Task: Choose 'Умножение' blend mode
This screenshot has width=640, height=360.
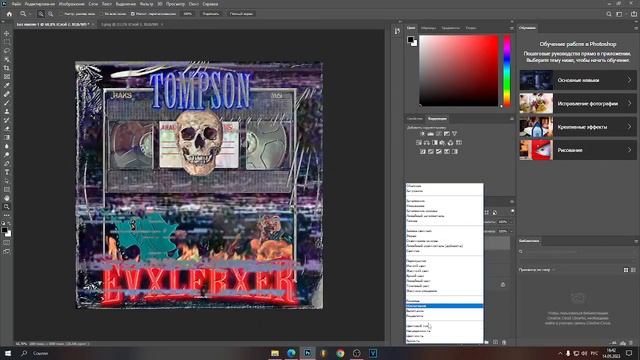Action: pos(416,206)
